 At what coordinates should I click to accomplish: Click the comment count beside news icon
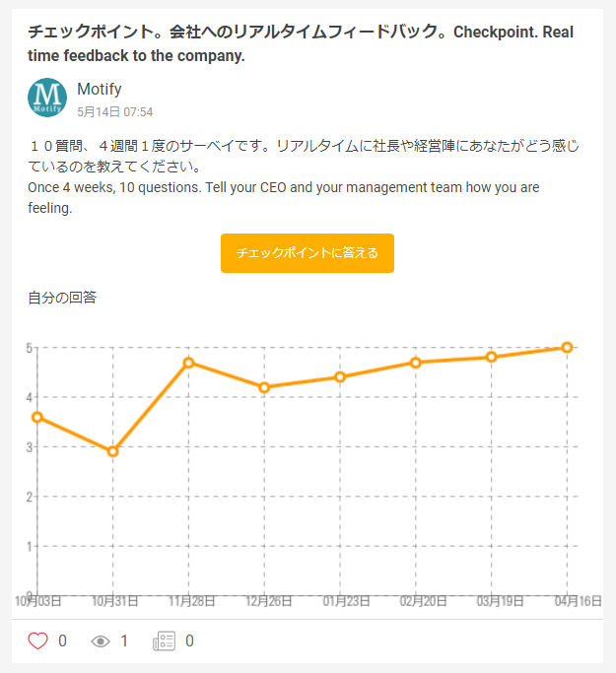(x=189, y=640)
